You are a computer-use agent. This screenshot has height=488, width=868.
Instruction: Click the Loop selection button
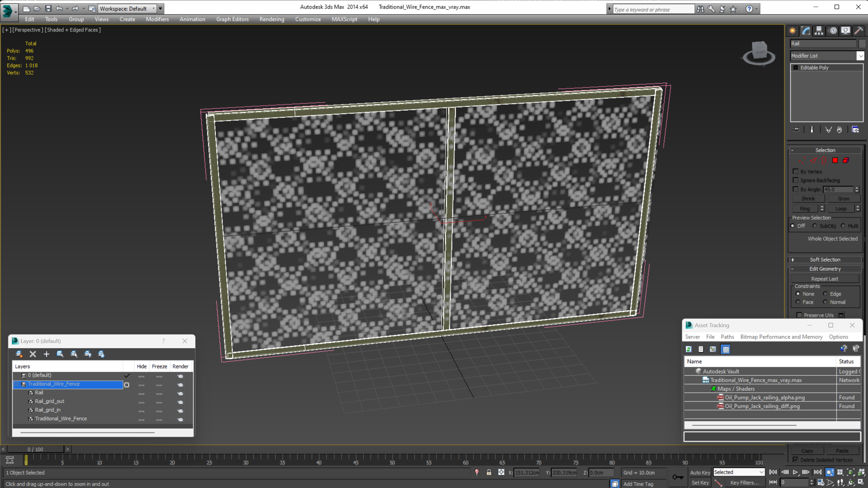841,209
